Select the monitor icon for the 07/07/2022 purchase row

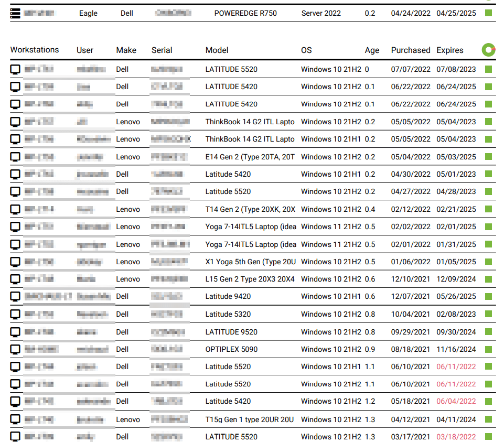tap(15, 69)
